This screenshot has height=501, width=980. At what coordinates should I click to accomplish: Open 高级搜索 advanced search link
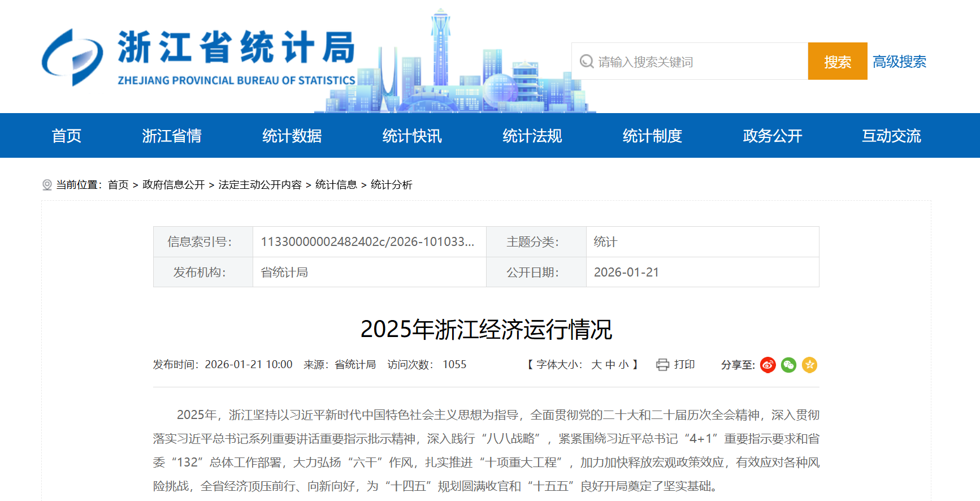[899, 62]
